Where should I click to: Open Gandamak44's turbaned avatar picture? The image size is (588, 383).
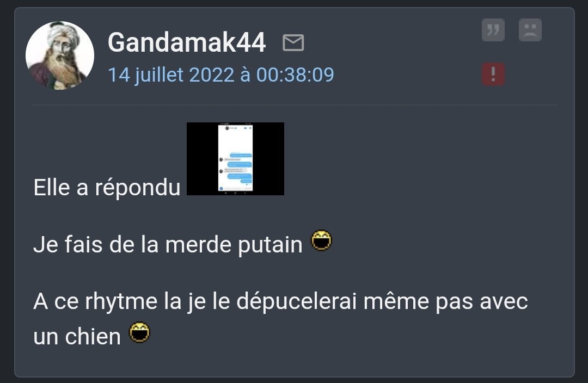[60, 55]
